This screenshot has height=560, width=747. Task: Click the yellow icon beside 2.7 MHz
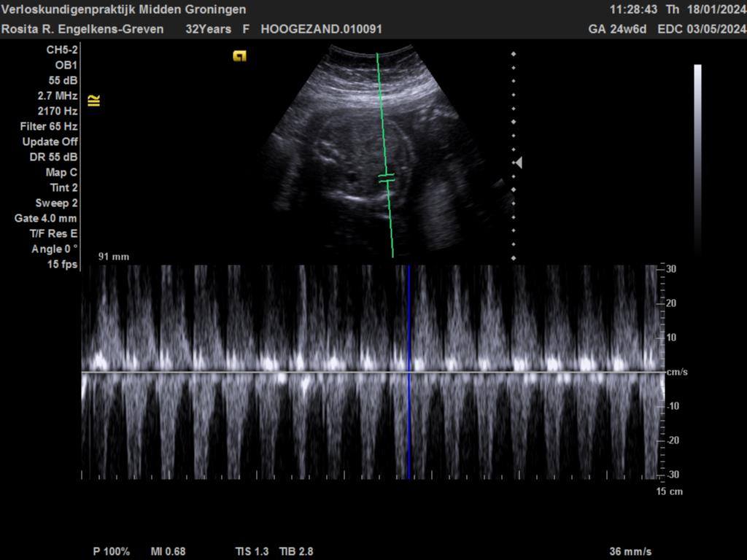93,101
